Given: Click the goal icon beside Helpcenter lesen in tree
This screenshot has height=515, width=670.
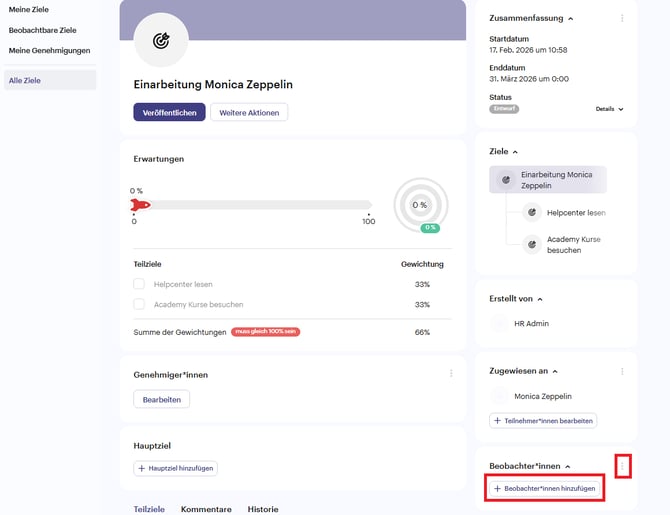Looking at the screenshot, I should [532, 212].
